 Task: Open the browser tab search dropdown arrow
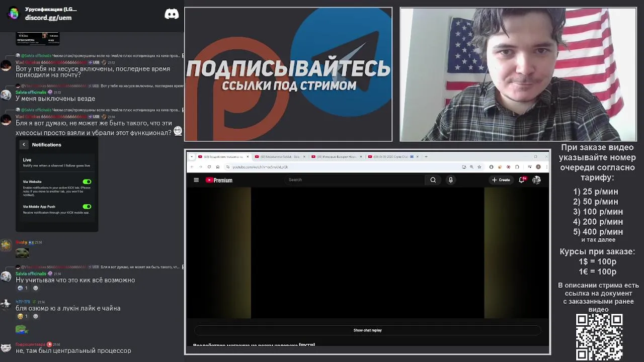coord(191,156)
